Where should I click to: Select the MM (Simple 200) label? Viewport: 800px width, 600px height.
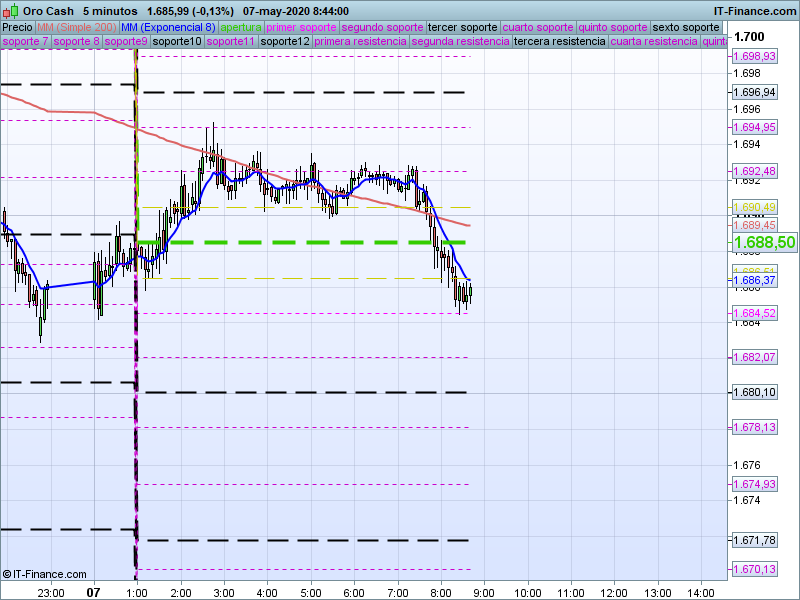coord(76,27)
